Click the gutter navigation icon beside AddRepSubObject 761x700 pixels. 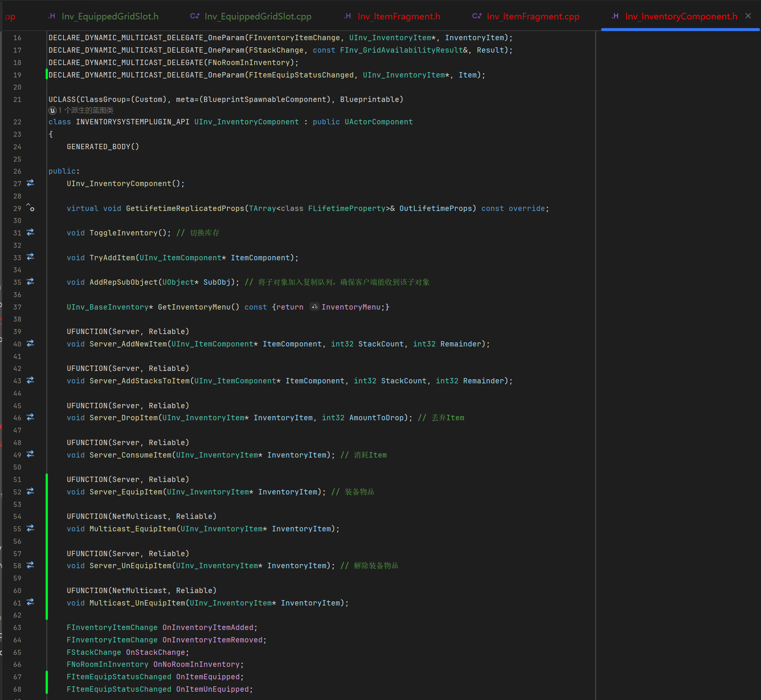coord(30,282)
